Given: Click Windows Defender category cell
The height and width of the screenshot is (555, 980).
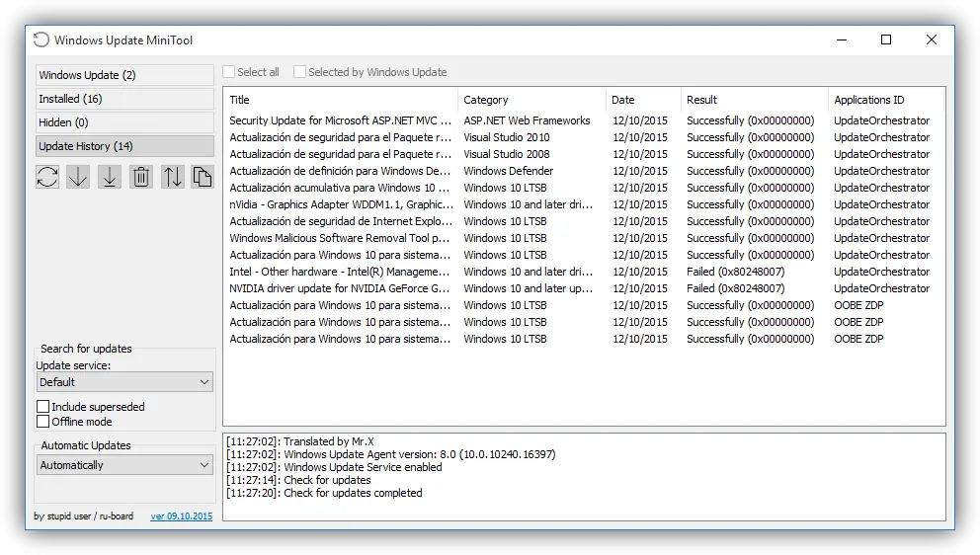Looking at the screenshot, I should click(x=508, y=171).
